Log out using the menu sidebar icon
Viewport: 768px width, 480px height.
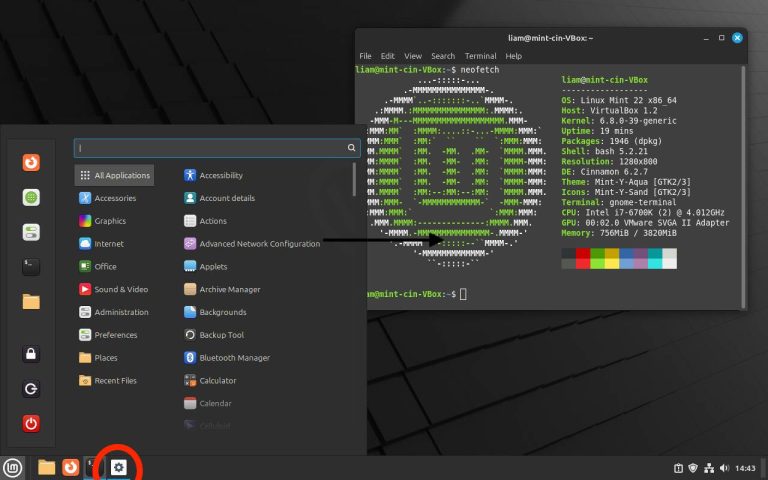pyautogui.click(x=31, y=389)
